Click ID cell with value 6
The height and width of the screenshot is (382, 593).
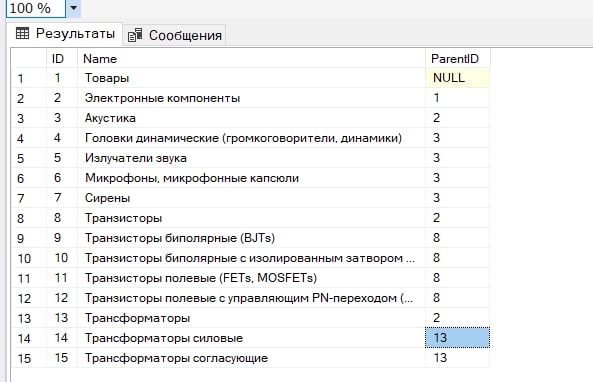click(62, 178)
